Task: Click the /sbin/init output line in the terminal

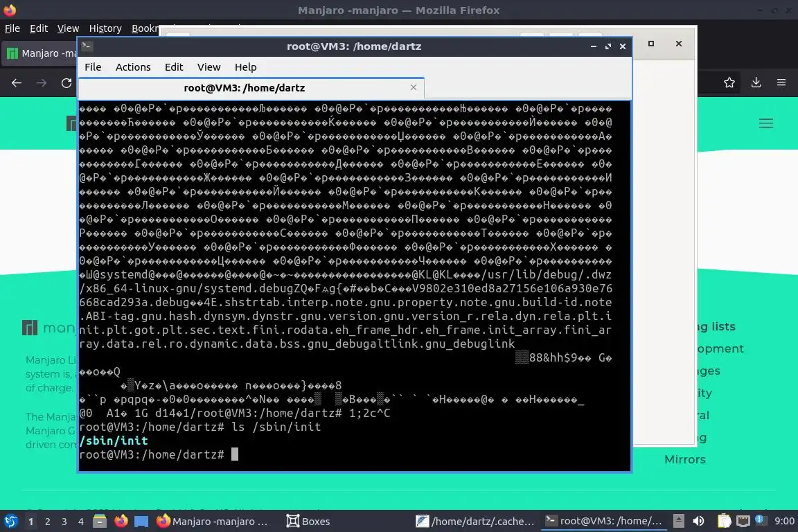Action: (114, 441)
